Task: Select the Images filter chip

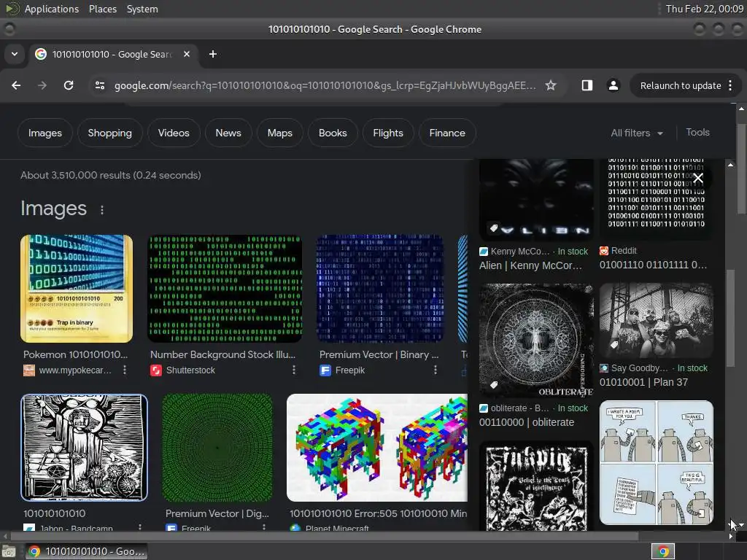Action: pos(45,133)
